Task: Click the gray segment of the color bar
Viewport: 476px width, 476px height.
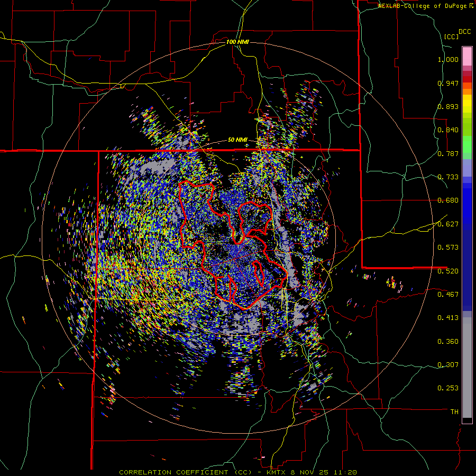Action: click(467, 368)
